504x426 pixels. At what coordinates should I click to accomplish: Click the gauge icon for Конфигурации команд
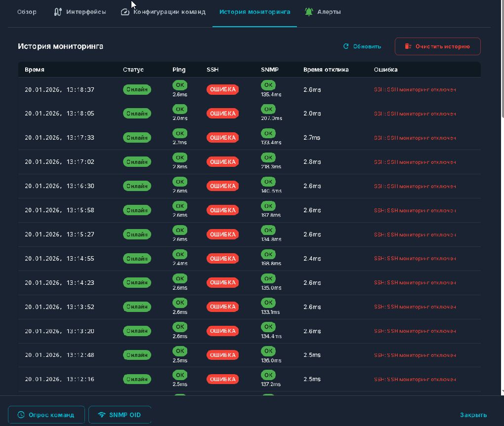tap(125, 12)
